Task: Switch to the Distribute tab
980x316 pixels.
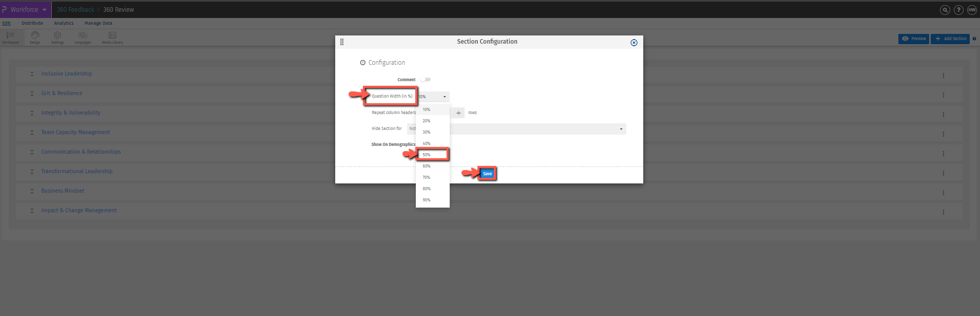Action: pos(32,23)
